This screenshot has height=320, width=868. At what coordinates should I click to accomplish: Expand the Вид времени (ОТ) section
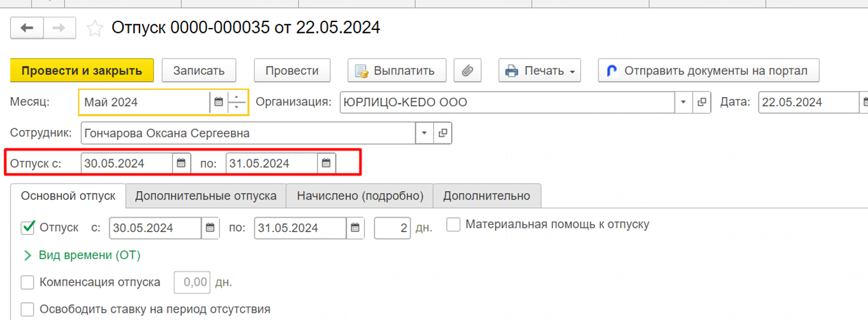[28, 255]
